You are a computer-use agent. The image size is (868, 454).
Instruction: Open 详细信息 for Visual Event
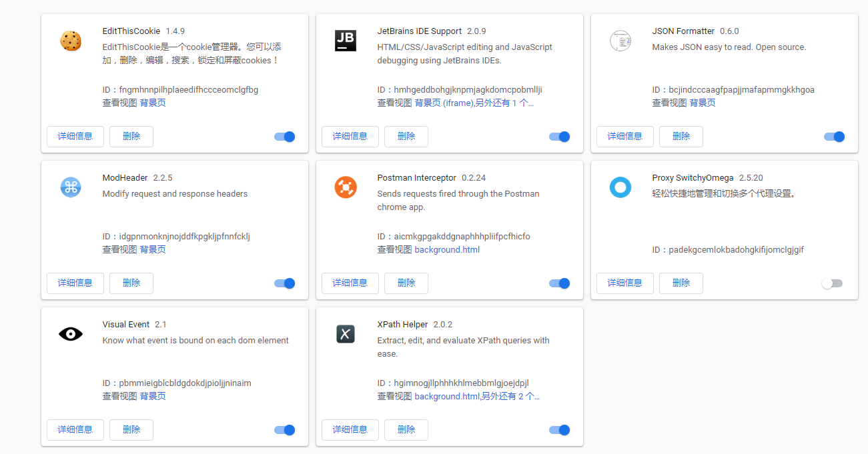pyautogui.click(x=75, y=430)
